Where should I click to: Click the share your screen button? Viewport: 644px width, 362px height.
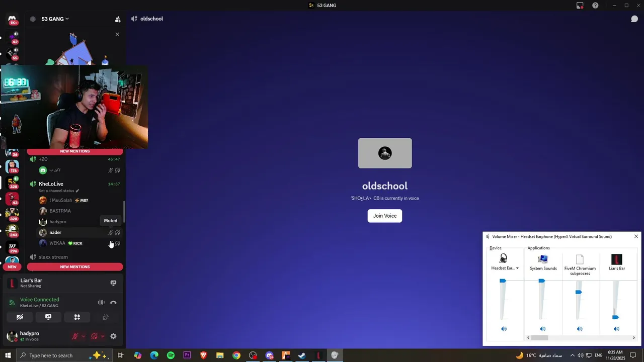48,317
